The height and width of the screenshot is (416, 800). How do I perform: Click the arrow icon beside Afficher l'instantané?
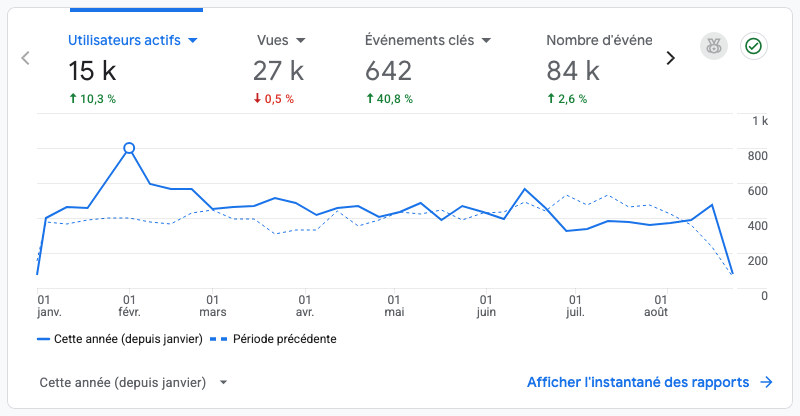click(x=766, y=382)
